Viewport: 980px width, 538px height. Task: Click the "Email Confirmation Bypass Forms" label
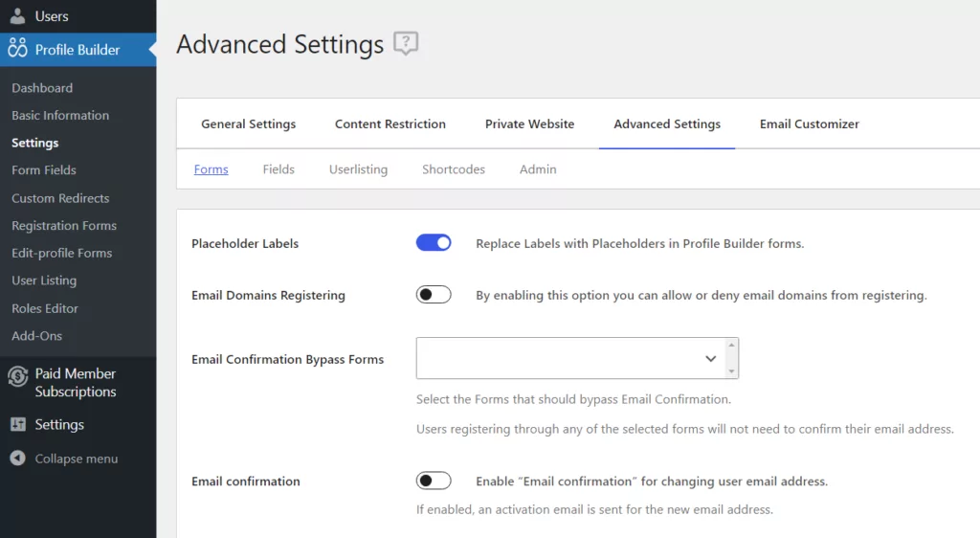click(287, 359)
